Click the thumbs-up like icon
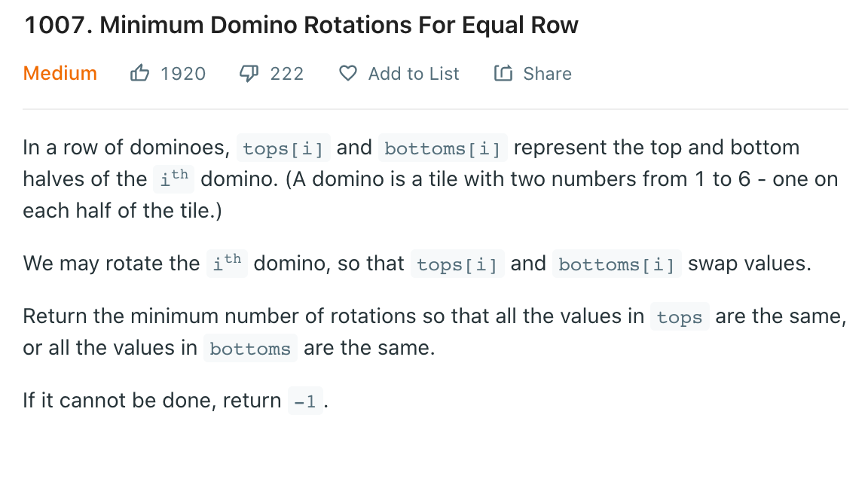 (x=139, y=73)
